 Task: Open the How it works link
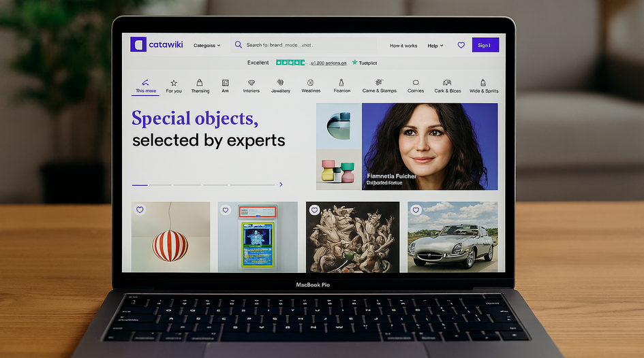pos(403,46)
